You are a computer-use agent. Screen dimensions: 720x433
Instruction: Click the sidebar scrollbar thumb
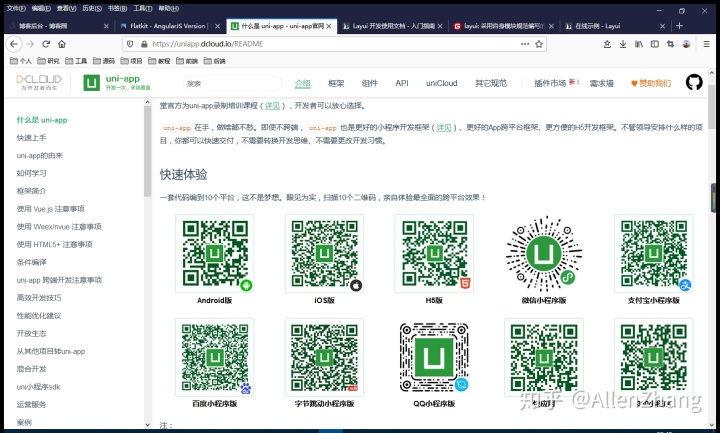click(147, 151)
